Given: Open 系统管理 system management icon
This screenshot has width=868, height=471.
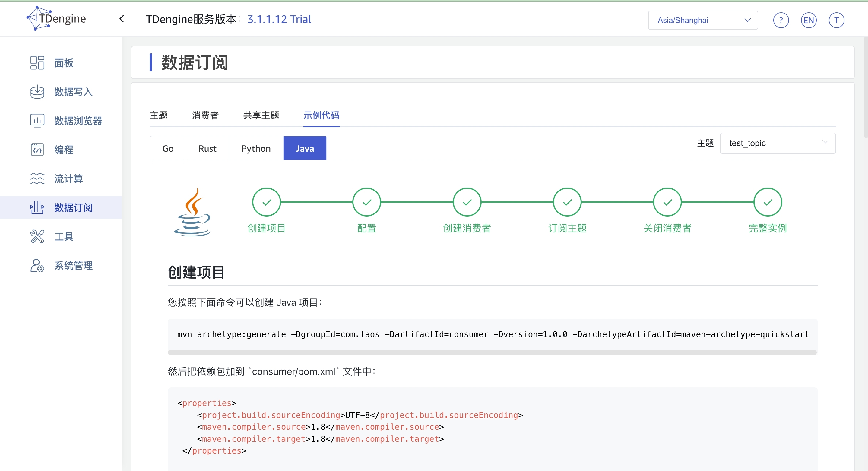Looking at the screenshot, I should tap(37, 265).
